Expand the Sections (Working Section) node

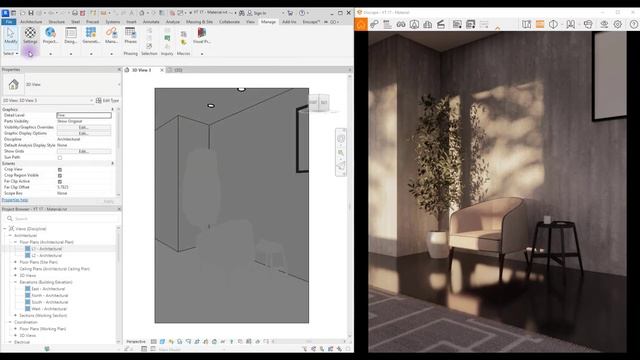pyautogui.click(x=16, y=316)
